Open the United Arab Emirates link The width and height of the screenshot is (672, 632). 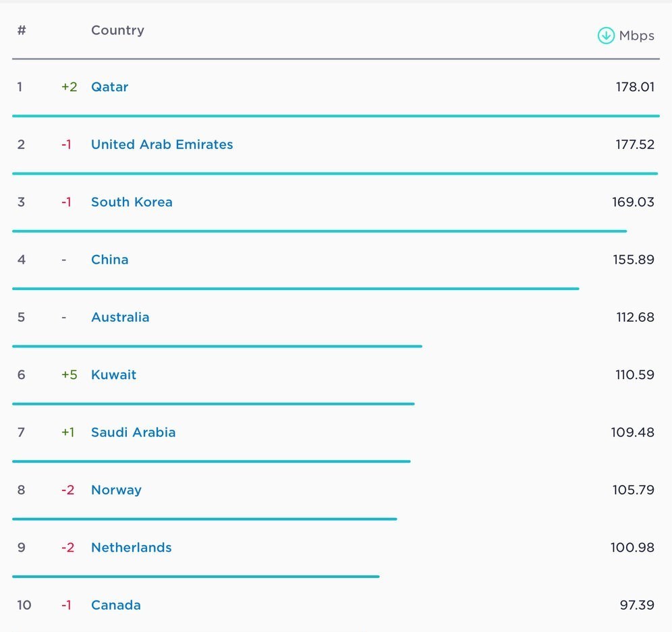click(162, 144)
